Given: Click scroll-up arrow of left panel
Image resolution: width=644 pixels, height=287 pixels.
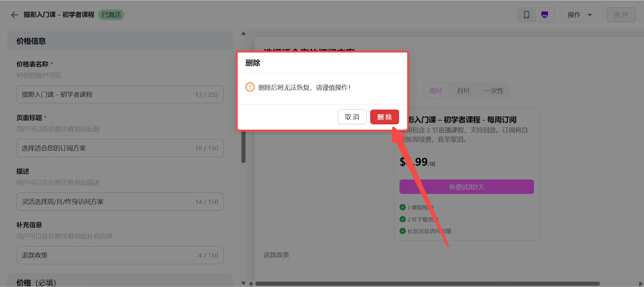Looking at the screenshot, I should coord(244,34).
